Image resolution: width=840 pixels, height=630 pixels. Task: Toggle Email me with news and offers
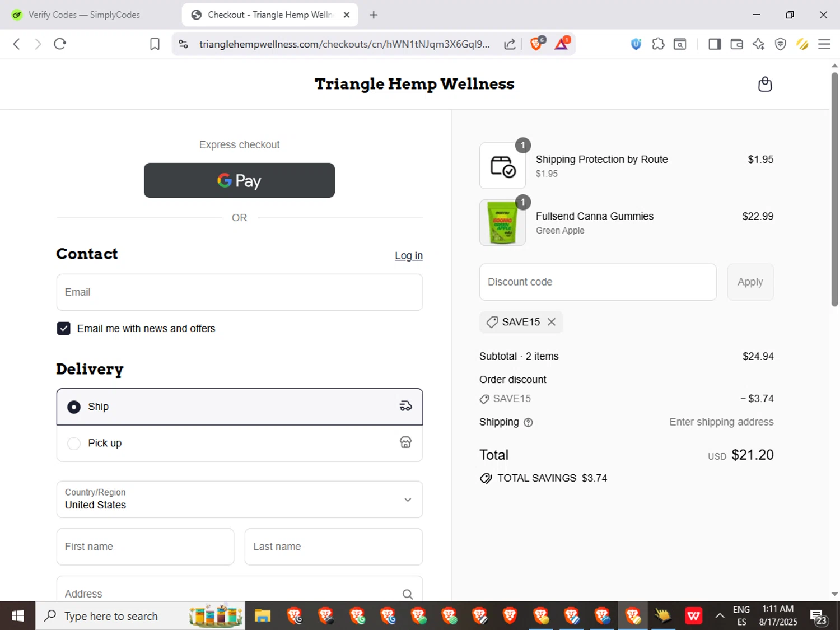click(x=64, y=329)
